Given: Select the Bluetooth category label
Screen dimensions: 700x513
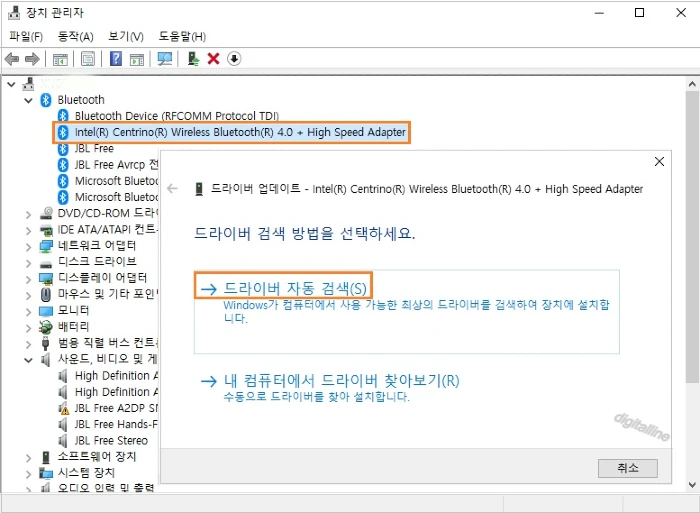Looking at the screenshot, I should pos(81,100).
